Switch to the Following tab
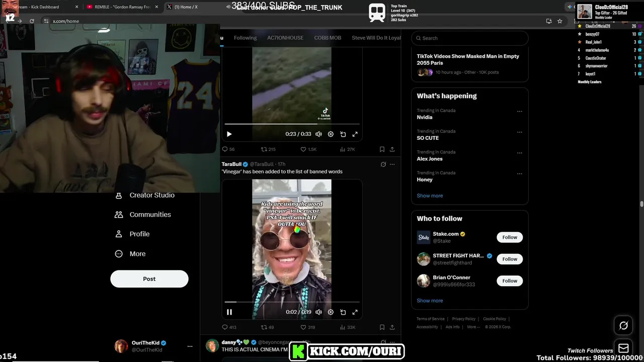The image size is (644, 362). (x=245, y=38)
